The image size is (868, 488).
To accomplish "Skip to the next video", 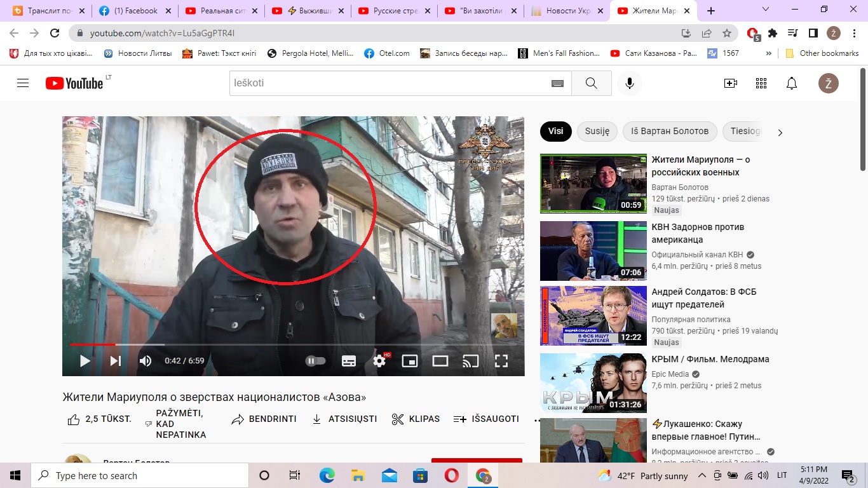I will point(115,361).
